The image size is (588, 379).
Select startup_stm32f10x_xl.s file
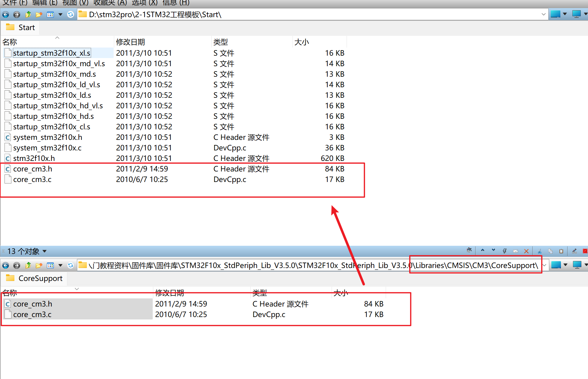click(x=52, y=53)
